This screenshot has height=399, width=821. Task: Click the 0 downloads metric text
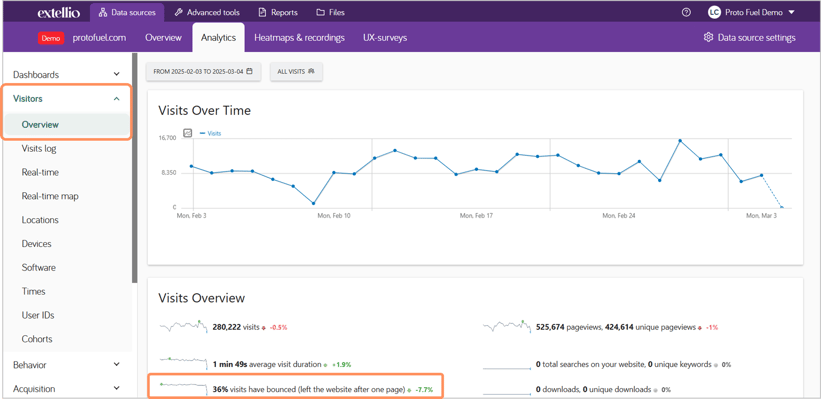tap(593, 390)
